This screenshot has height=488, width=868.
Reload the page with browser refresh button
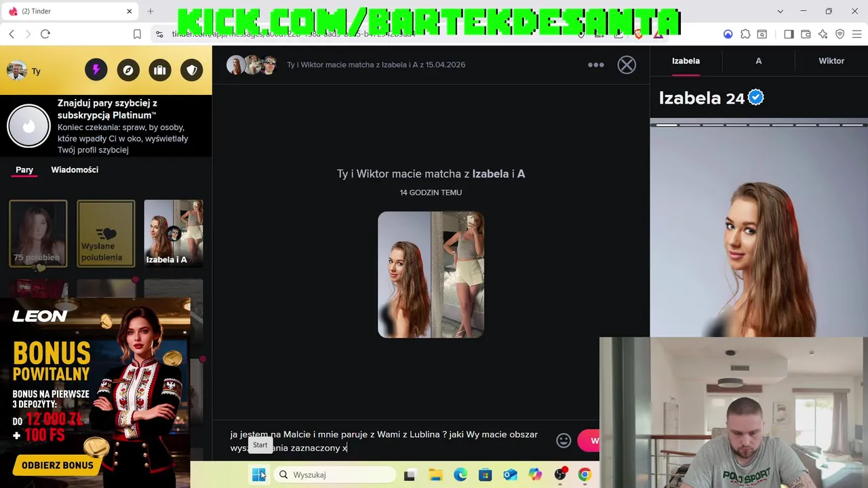click(45, 34)
